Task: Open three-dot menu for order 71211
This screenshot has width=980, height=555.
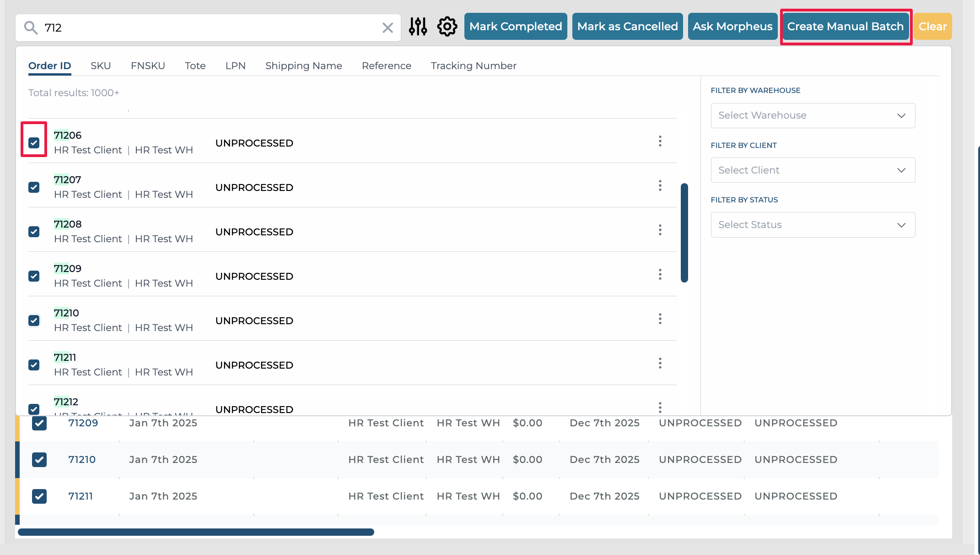Action: (x=660, y=363)
